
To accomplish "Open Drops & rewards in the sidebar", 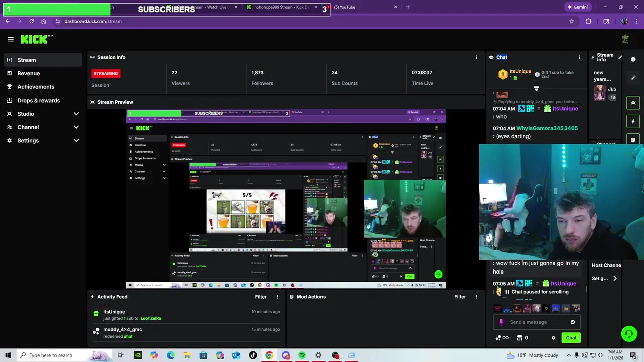I will tap(42, 100).
